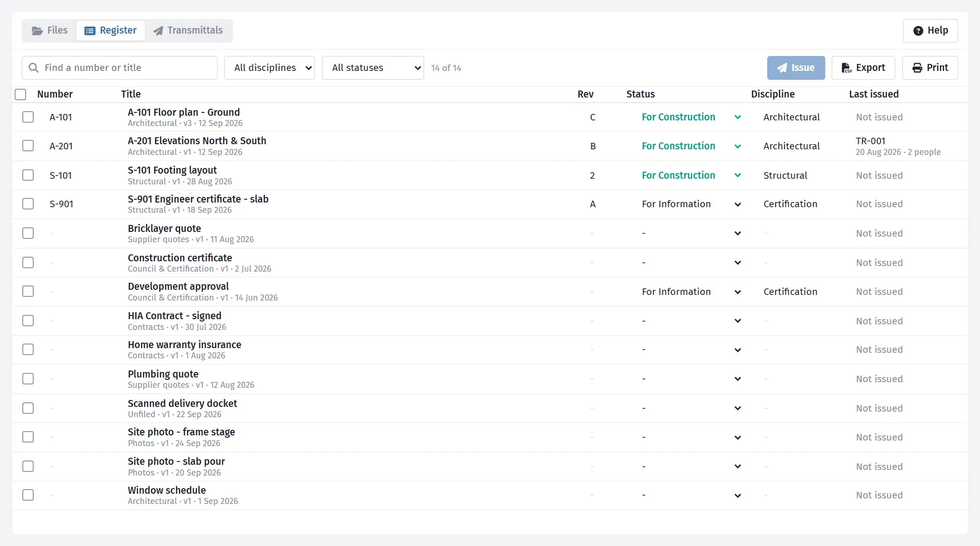The height and width of the screenshot is (546, 980).
Task: Click the Help question mark icon
Action: click(x=918, y=31)
